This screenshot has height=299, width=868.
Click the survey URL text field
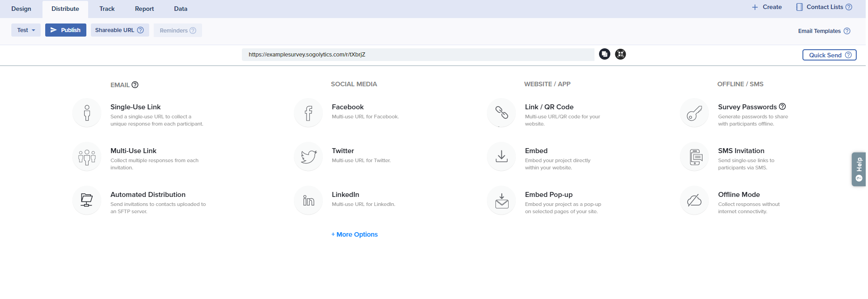click(418, 55)
